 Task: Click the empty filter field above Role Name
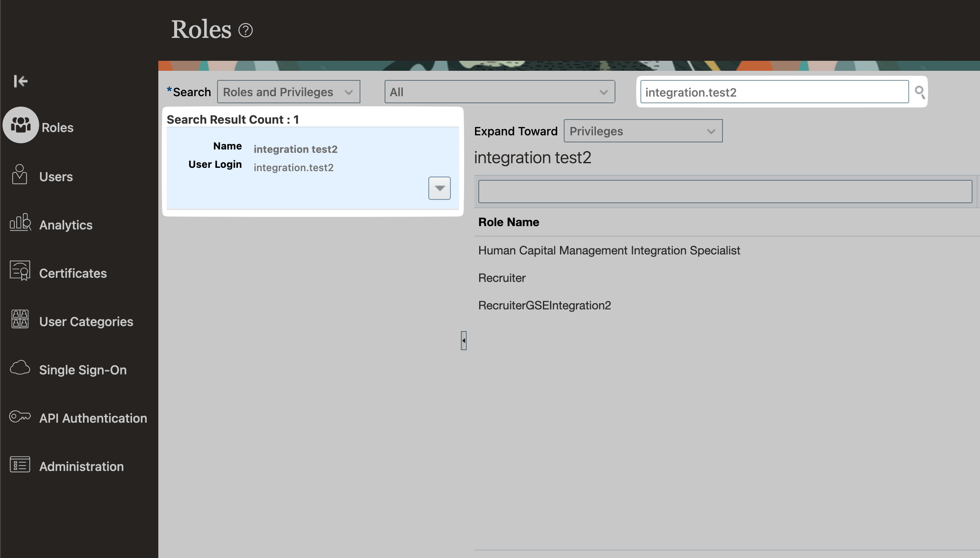pyautogui.click(x=725, y=192)
